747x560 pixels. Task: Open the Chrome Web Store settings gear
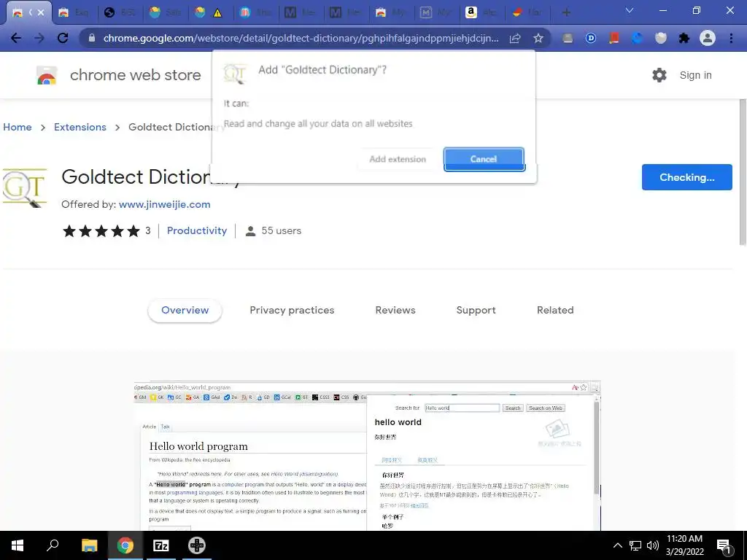click(x=659, y=75)
